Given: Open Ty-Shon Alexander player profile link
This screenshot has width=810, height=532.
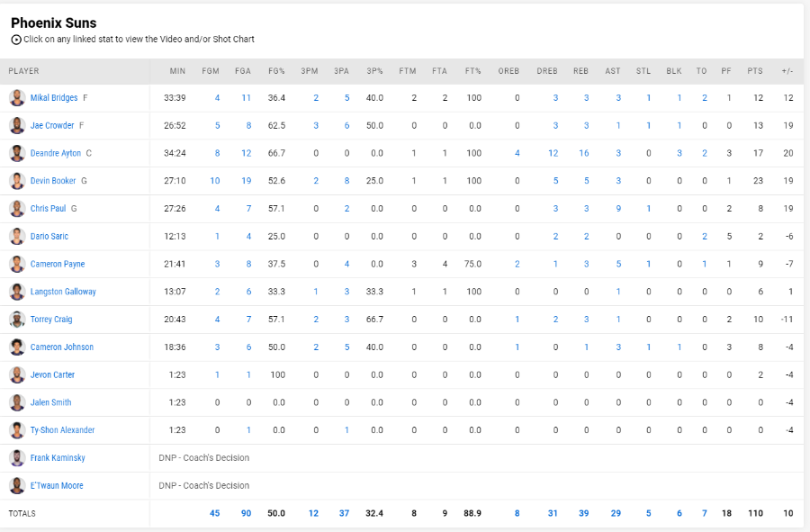Looking at the screenshot, I should pyautogui.click(x=62, y=430).
